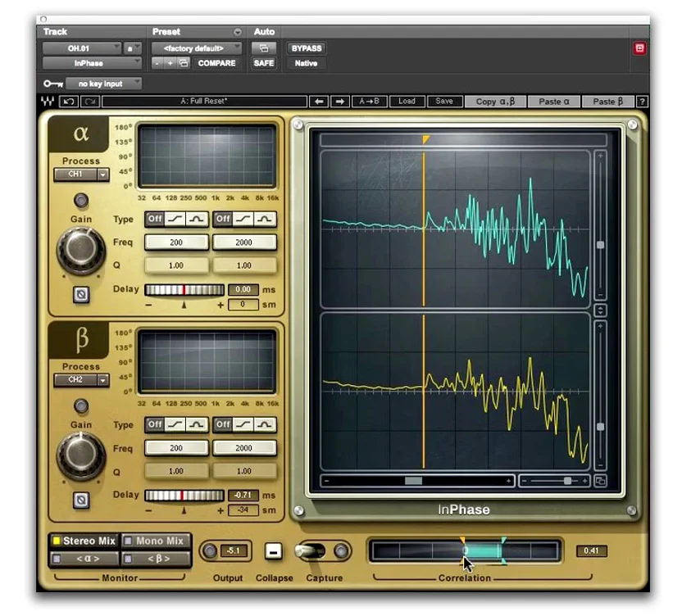Open the Preset menu arrow
The width and height of the screenshot is (682, 616).
(x=238, y=32)
